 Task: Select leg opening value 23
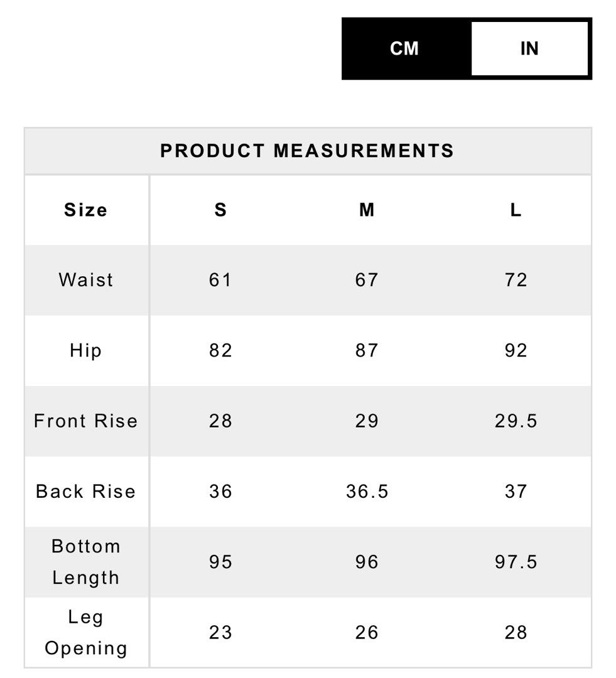tap(220, 633)
